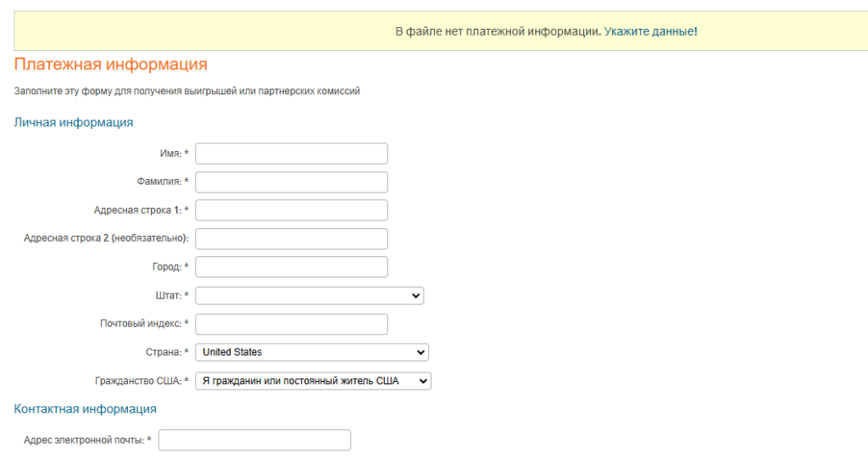Click the 'Город:' label text

(166, 266)
